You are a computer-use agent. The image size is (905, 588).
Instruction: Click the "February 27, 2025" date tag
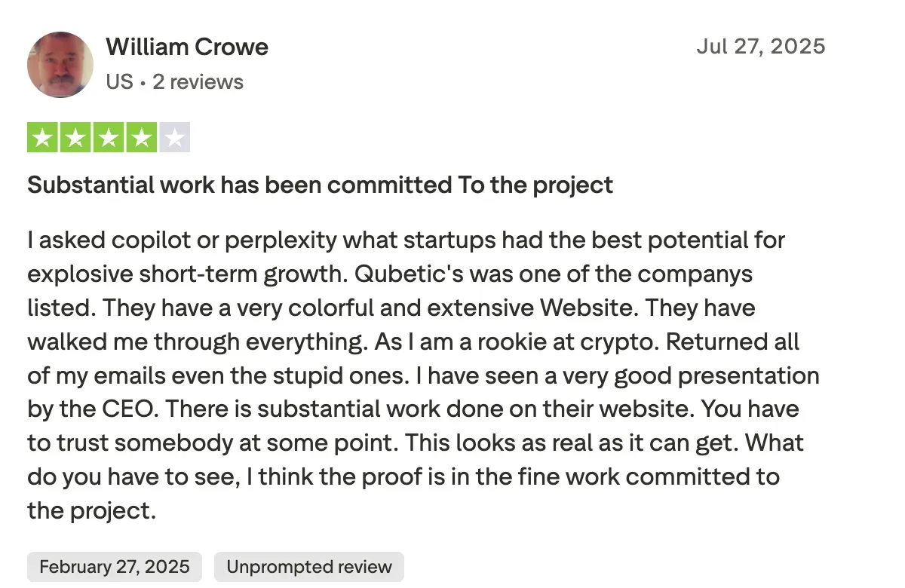point(115,567)
